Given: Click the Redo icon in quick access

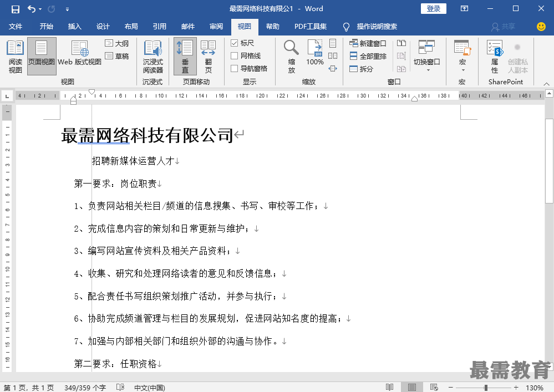Looking at the screenshot, I should [x=52, y=9].
